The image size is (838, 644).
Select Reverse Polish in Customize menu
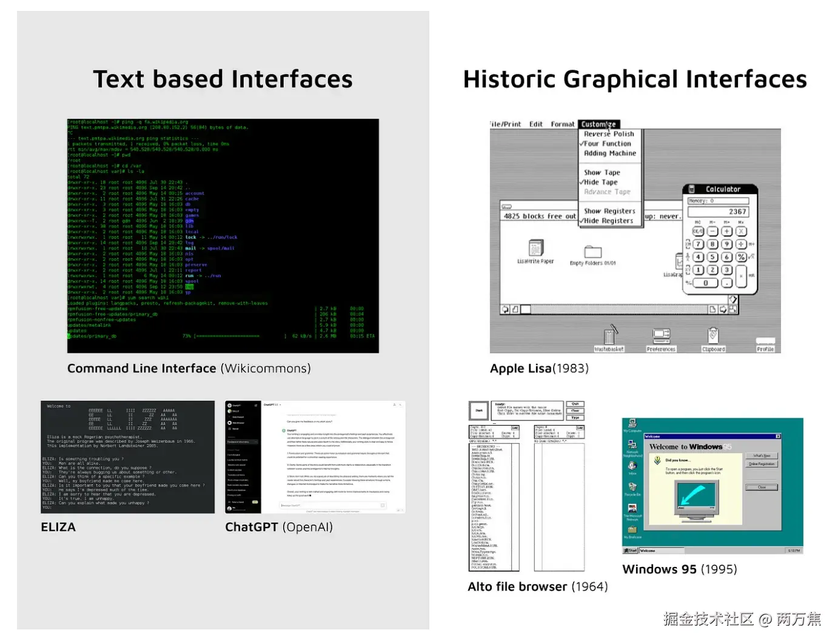609,134
